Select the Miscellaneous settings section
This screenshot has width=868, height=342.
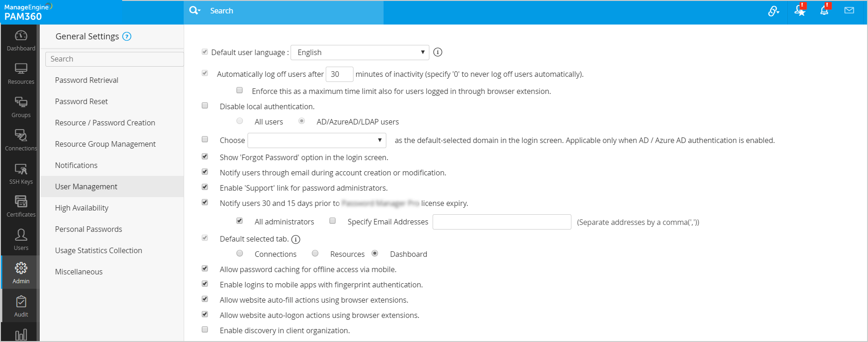pyautogui.click(x=79, y=272)
